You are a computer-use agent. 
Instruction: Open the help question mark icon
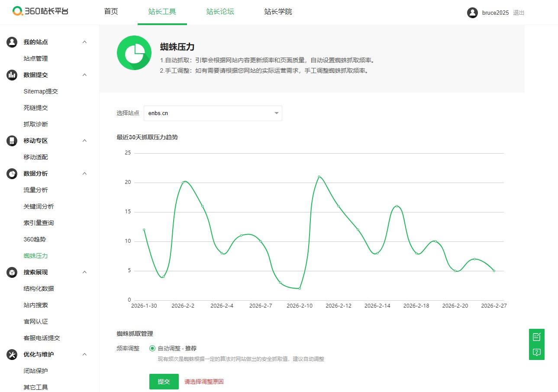pyautogui.click(x=537, y=352)
